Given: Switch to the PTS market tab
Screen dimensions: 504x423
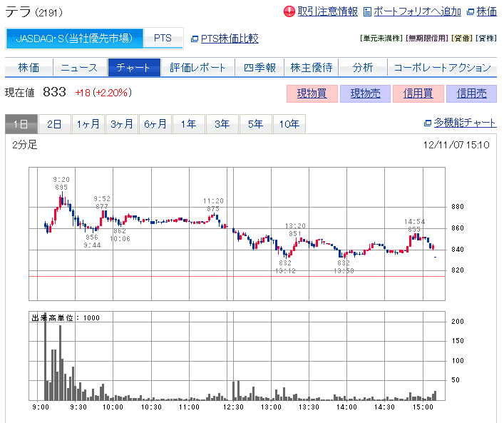Looking at the screenshot, I should pyautogui.click(x=163, y=39).
